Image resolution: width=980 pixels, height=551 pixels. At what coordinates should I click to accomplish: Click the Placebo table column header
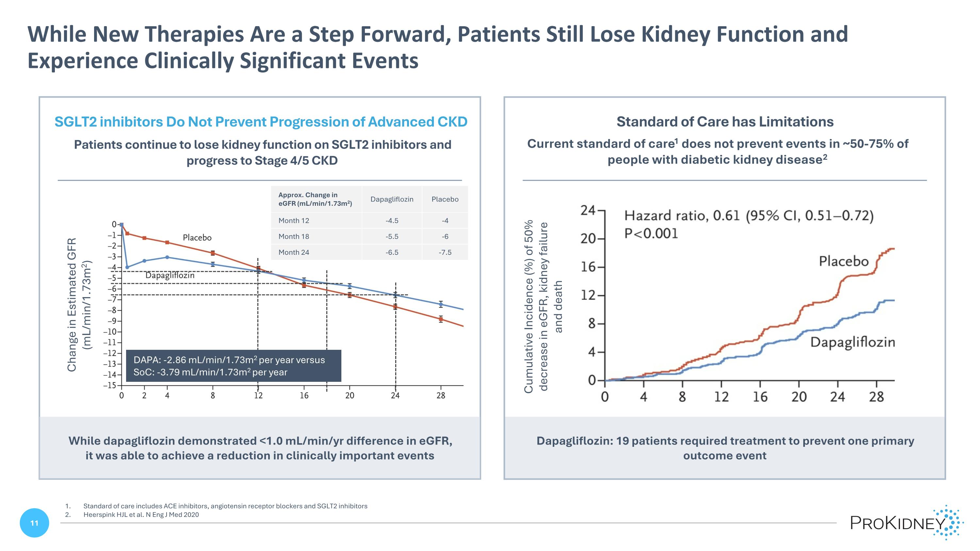coord(445,199)
